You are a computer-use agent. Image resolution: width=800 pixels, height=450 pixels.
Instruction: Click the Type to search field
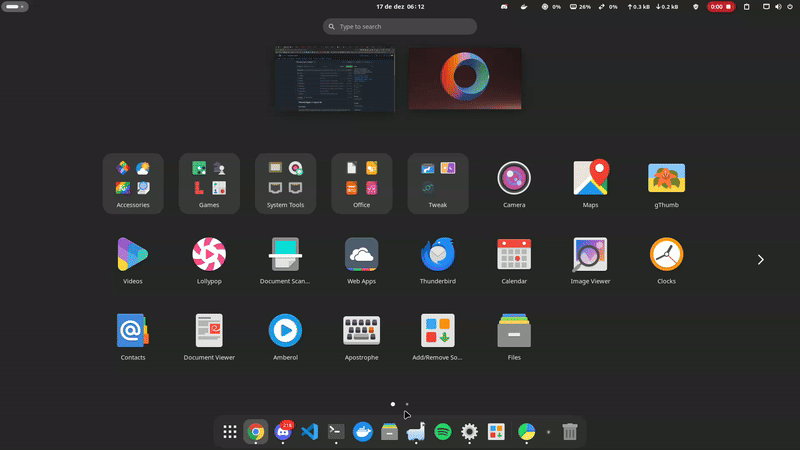[x=399, y=27]
